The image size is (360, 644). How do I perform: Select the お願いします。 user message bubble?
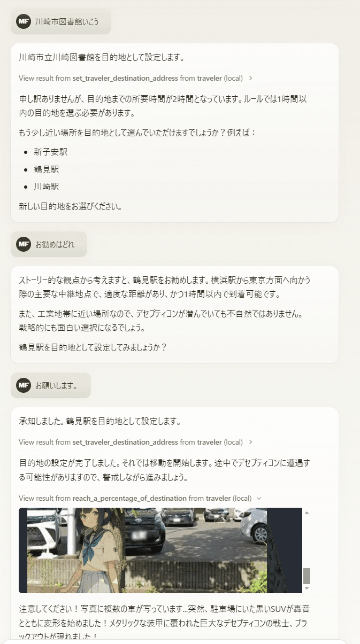[56, 385]
